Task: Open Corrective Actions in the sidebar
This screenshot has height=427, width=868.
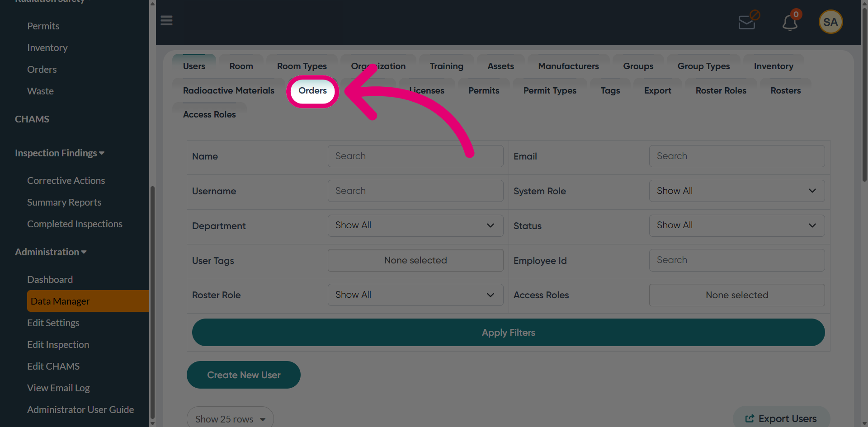Action: pyautogui.click(x=66, y=181)
